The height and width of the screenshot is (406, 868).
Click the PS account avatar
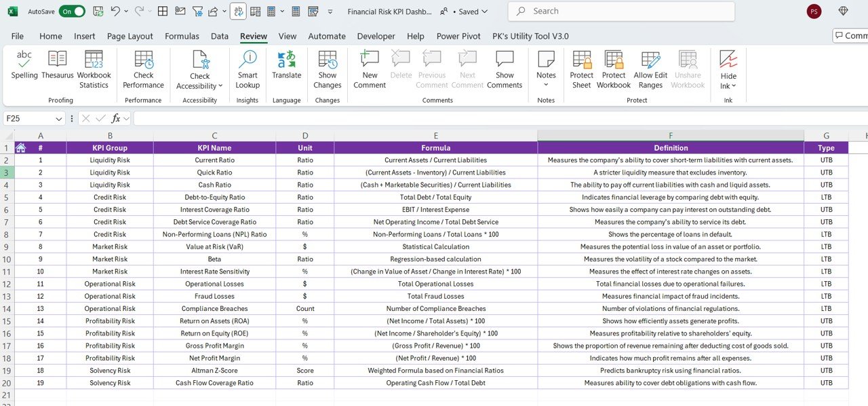click(814, 12)
